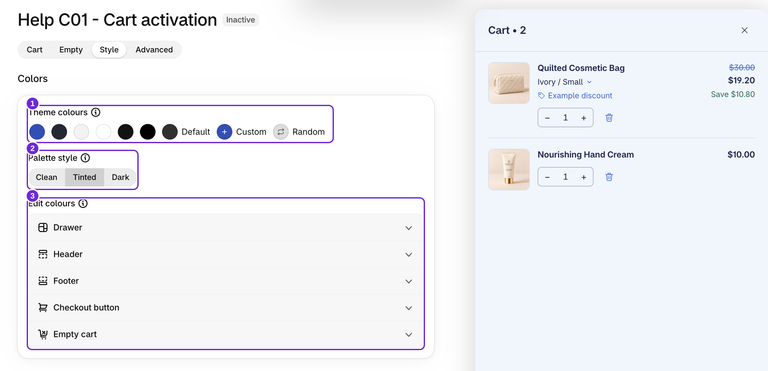The width and height of the screenshot is (768, 371).
Task: Delete the Quilted Cosmetic Bag item
Action: tap(609, 118)
